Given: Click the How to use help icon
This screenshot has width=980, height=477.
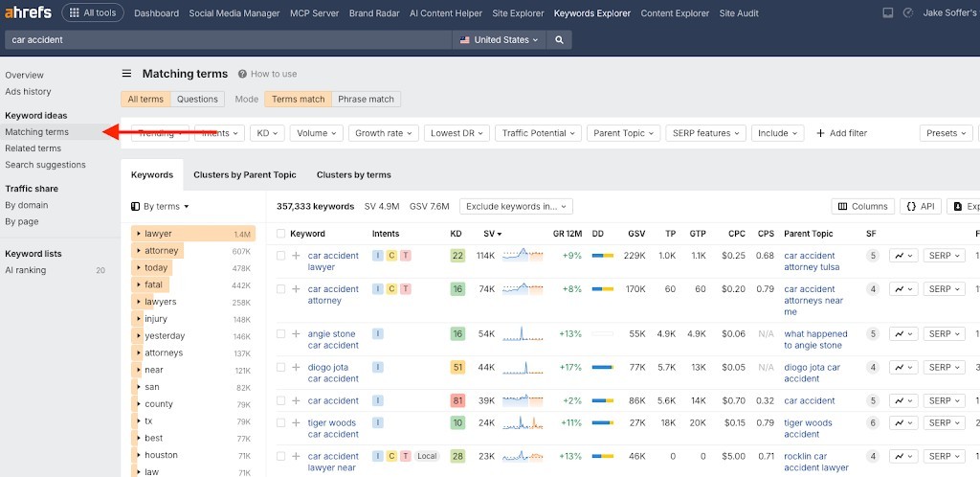Looking at the screenshot, I should click(x=242, y=74).
